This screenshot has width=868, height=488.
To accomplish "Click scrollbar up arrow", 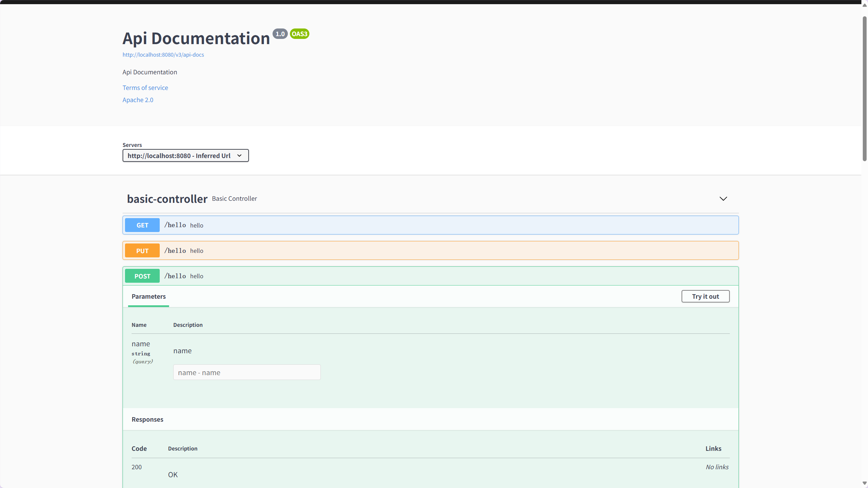I will pos(865,5).
